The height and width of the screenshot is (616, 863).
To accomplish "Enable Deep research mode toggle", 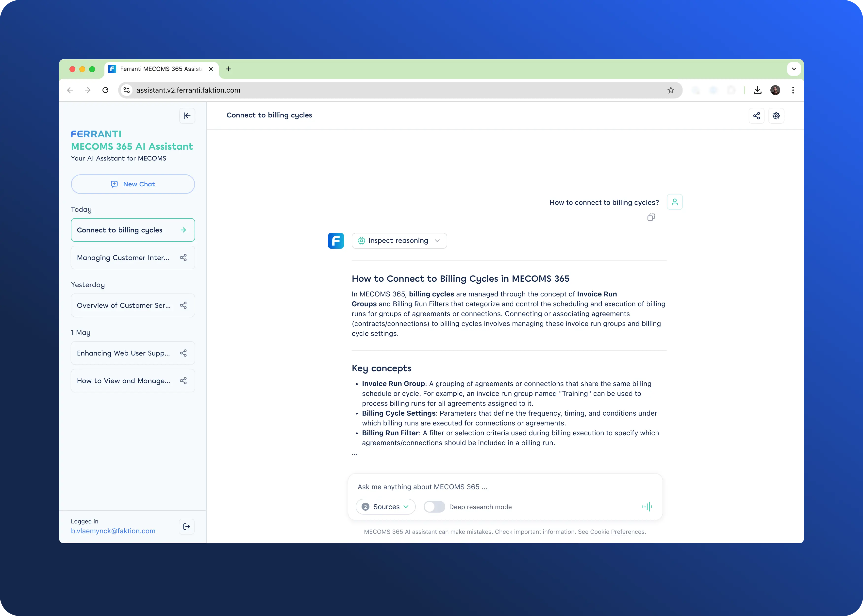I will [x=434, y=507].
